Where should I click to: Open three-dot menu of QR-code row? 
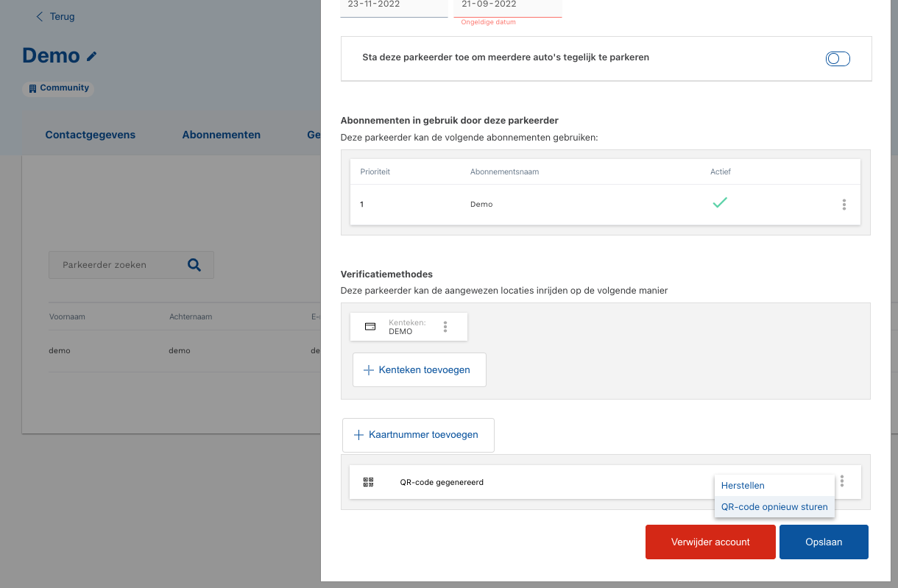(842, 481)
